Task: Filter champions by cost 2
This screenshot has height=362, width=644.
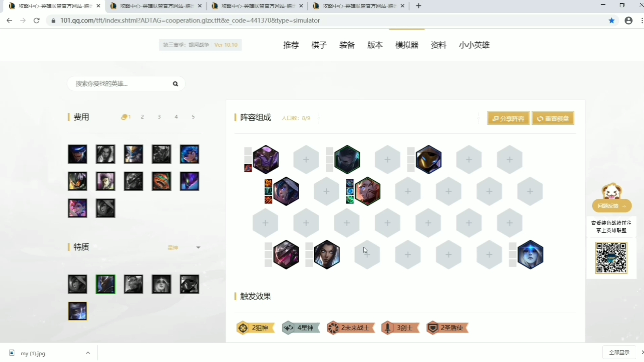Action: click(142, 117)
